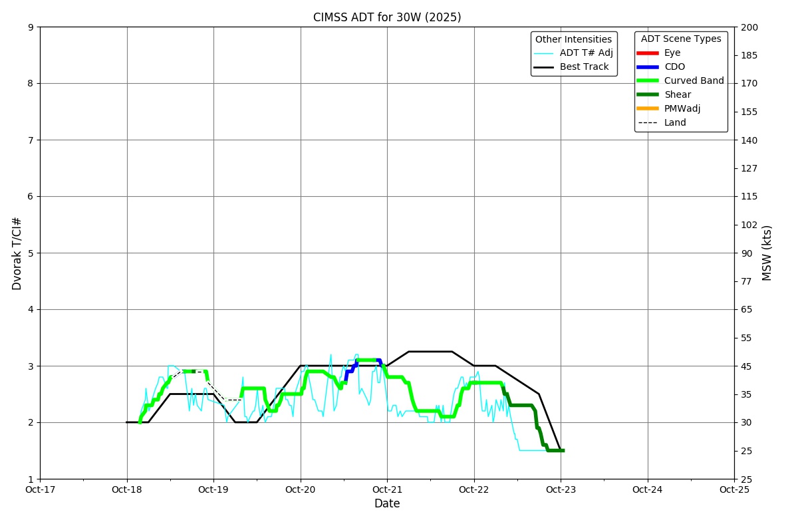Click the "Other Intensities" legend title
Viewport: 798px width, 532px height.
[x=573, y=39]
